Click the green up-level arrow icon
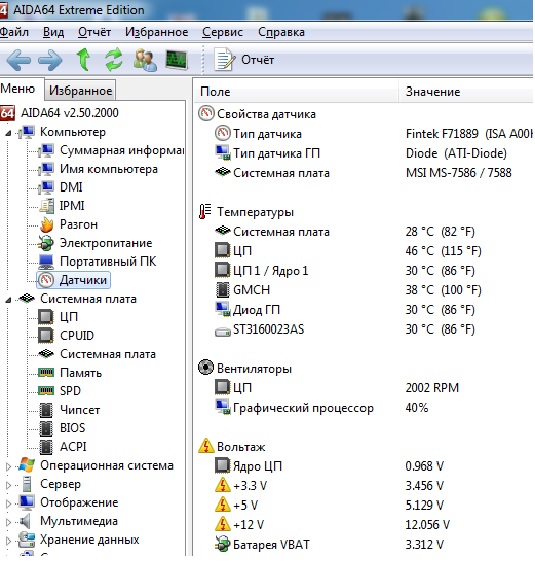This screenshot has height=567, width=535. click(84, 60)
